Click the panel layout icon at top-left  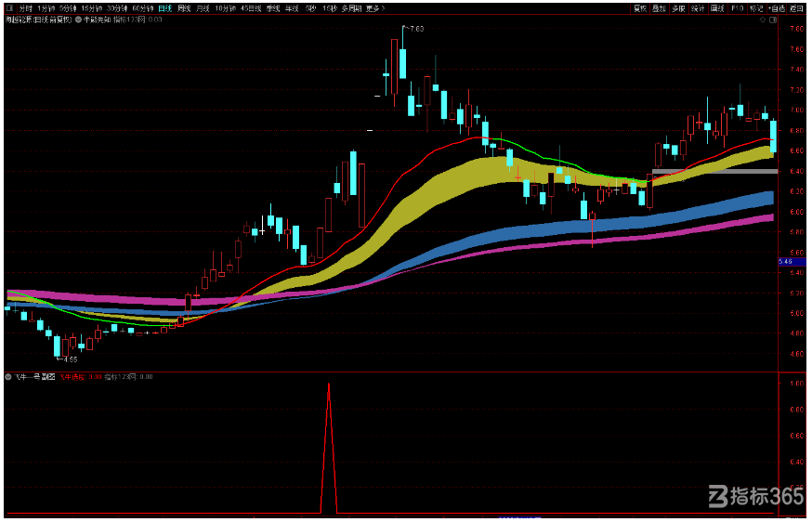tap(10, 8)
